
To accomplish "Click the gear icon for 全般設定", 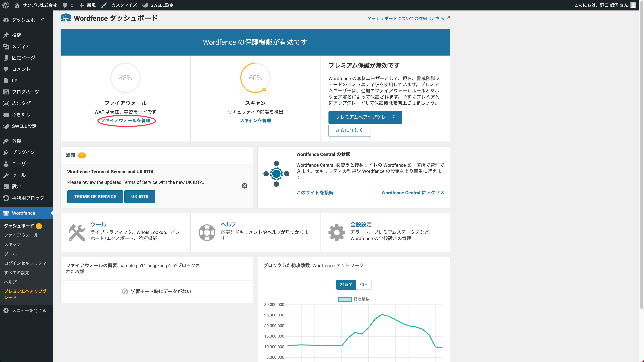I will coord(336,232).
